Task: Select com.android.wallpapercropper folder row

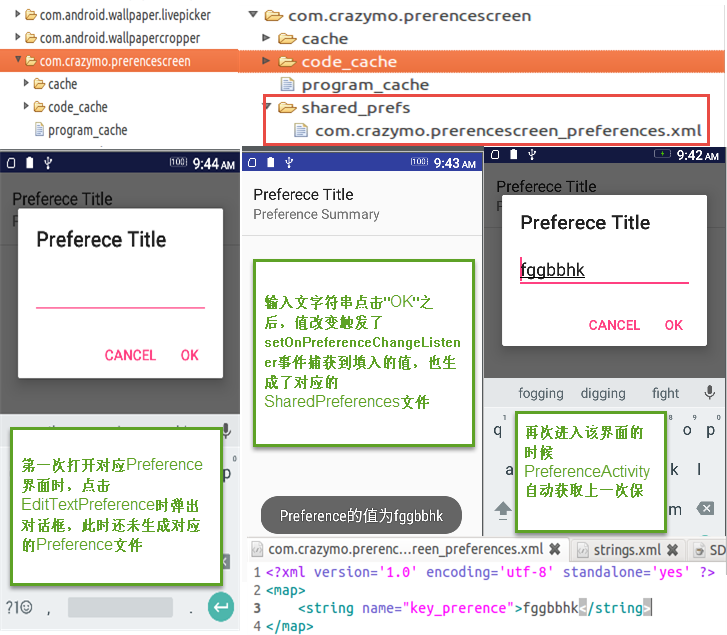Action: coord(119,38)
